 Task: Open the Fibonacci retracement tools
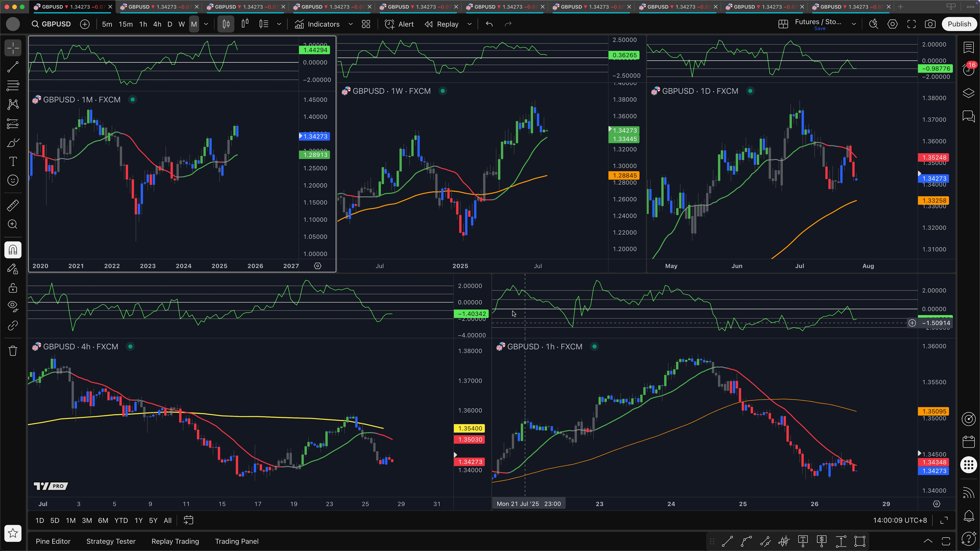coord(13,85)
